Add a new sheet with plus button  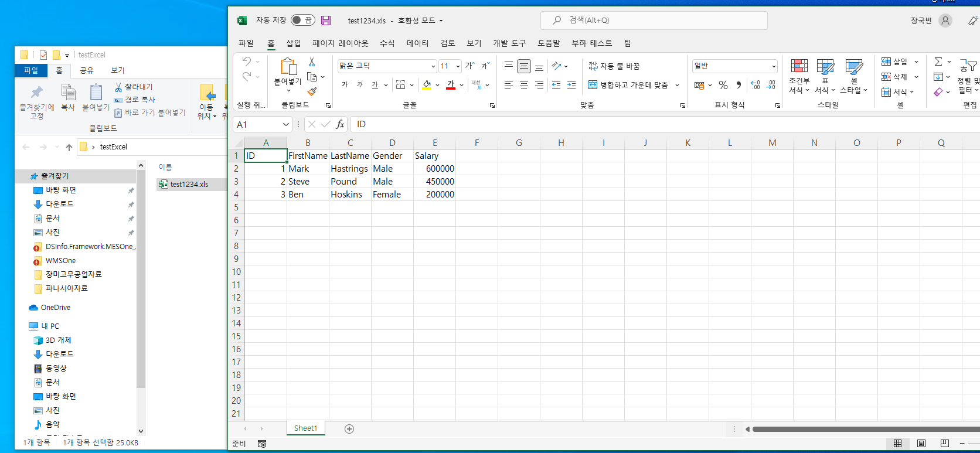click(x=349, y=429)
